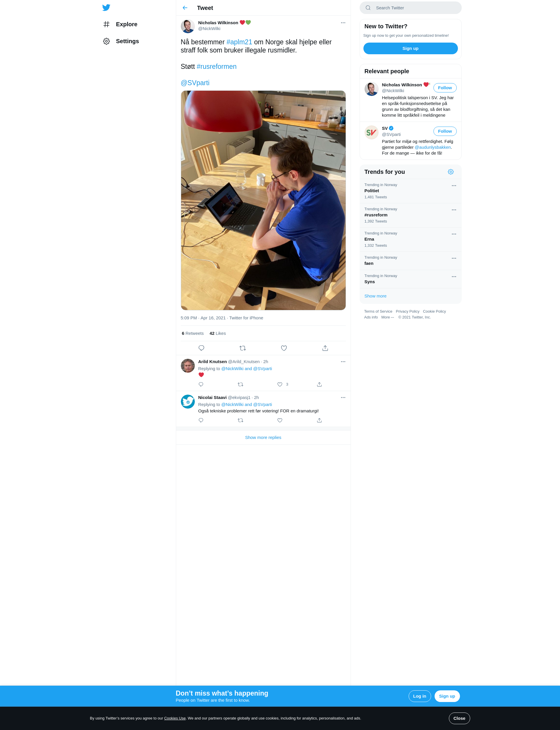The width and height of the screenshot is (560, 730).
Task: Follow the SV account
Action: pos(445,131)
